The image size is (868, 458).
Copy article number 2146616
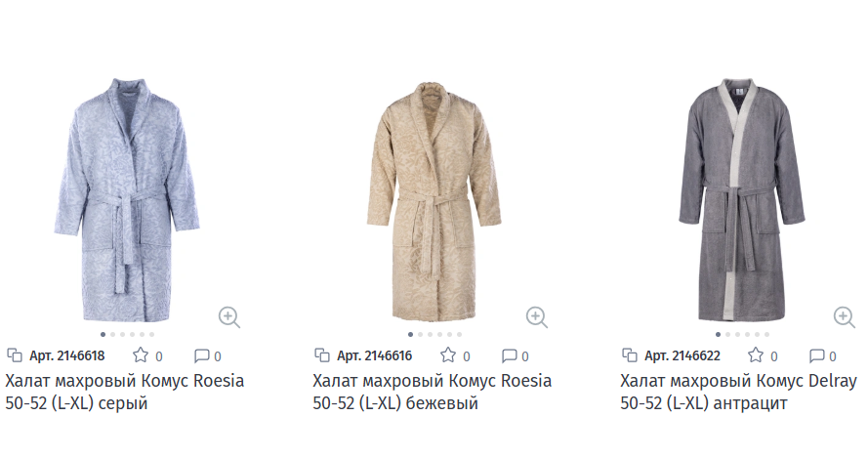coord(321,355)
